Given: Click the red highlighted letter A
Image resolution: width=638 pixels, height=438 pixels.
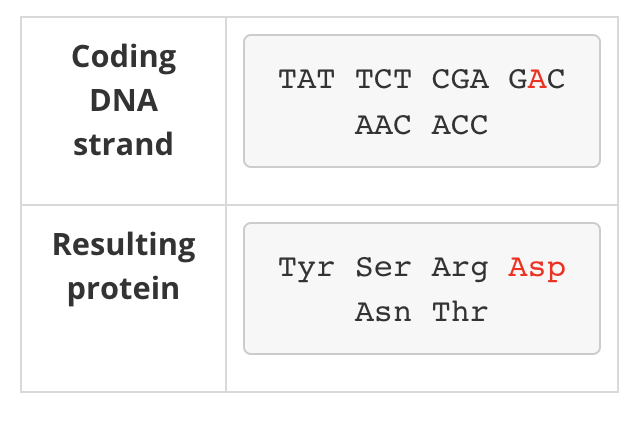Looking at the screenshot, I should click(537, 79).
